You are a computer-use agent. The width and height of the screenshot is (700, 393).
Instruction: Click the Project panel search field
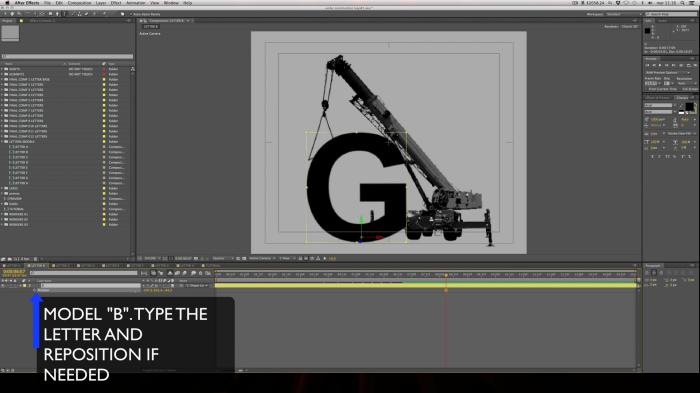[67, 56]
